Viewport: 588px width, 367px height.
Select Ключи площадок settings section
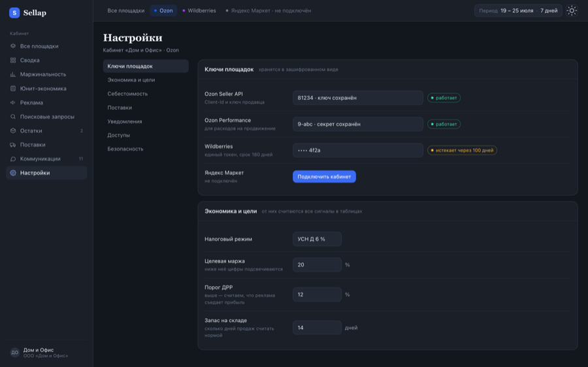pos(146,66)
